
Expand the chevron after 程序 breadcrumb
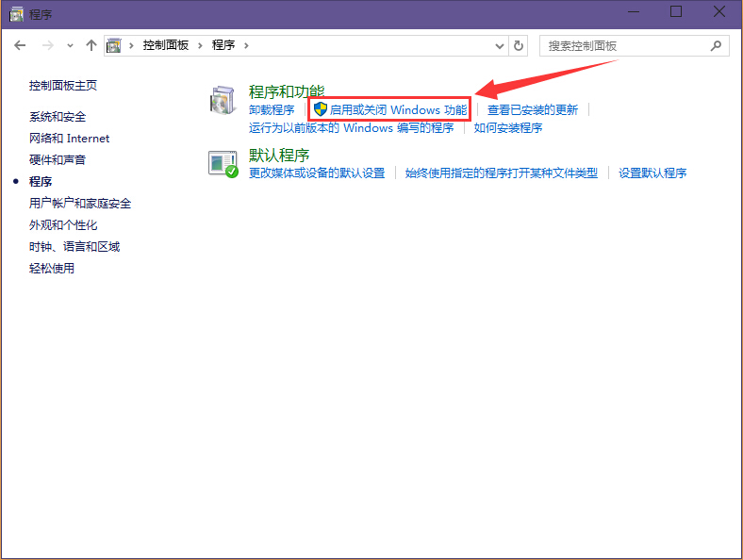[x=245, y=45]
